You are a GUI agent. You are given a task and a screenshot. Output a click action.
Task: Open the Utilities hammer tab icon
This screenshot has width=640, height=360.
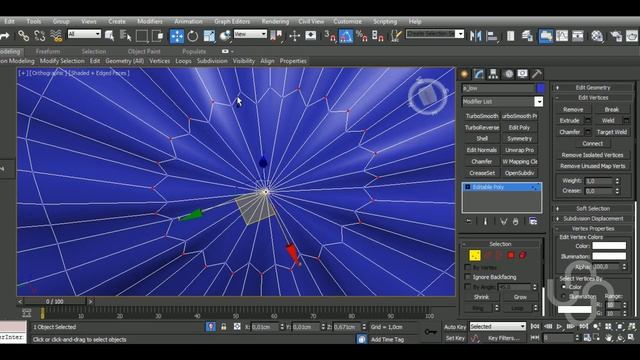pos(537,74)
